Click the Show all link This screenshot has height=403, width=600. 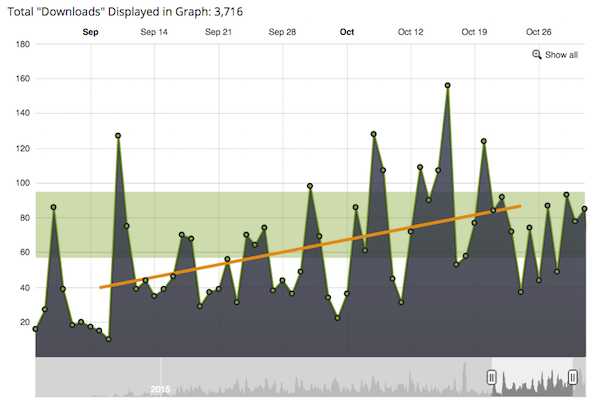click(561, 55)
